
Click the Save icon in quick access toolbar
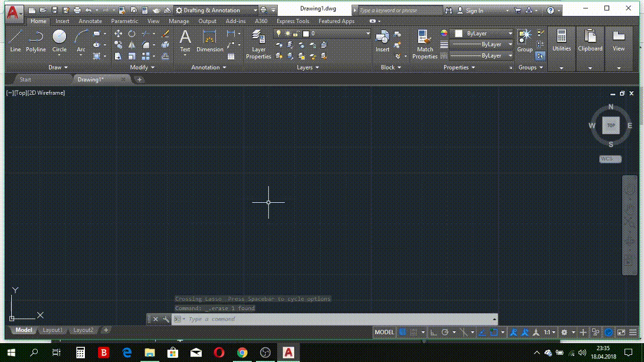pos(54,10)
